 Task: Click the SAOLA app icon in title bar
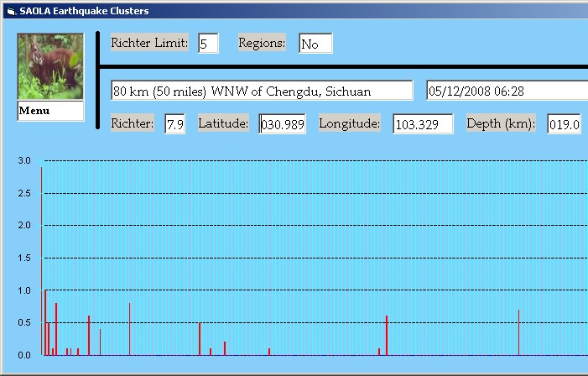pos(9,11)
